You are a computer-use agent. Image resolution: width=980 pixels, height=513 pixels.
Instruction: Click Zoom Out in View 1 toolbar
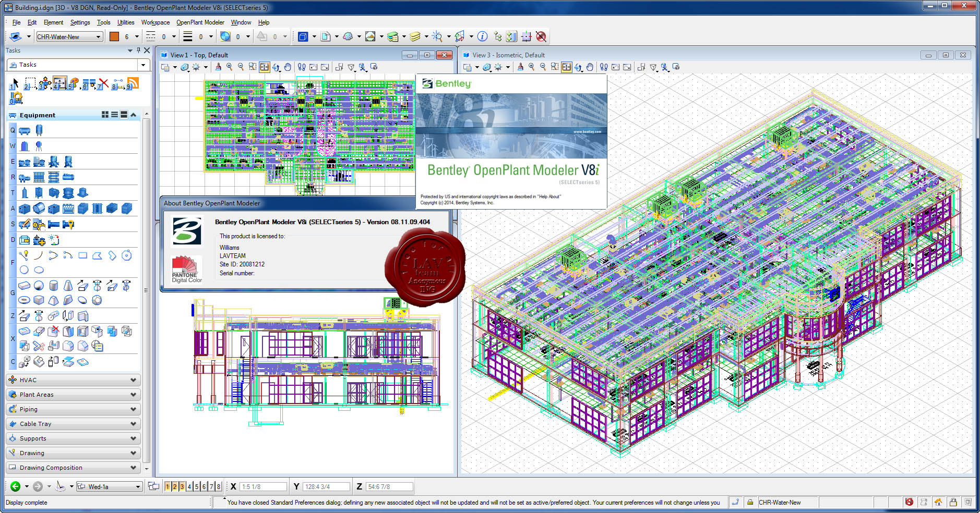[x=241, y=67]
